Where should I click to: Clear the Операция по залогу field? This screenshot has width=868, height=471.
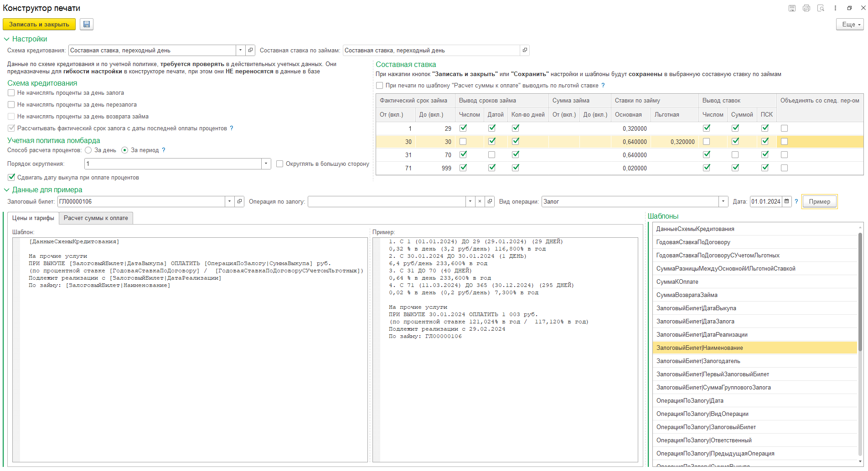480,201
